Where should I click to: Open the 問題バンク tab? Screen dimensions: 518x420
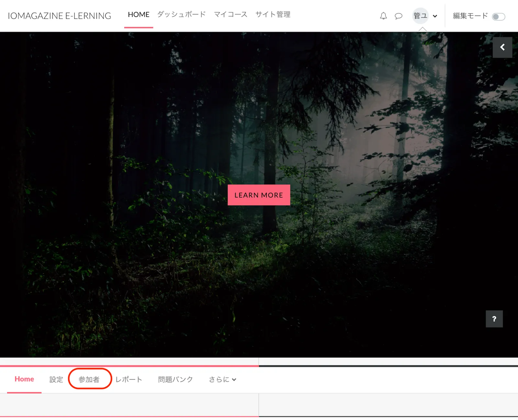pos(175,380)
